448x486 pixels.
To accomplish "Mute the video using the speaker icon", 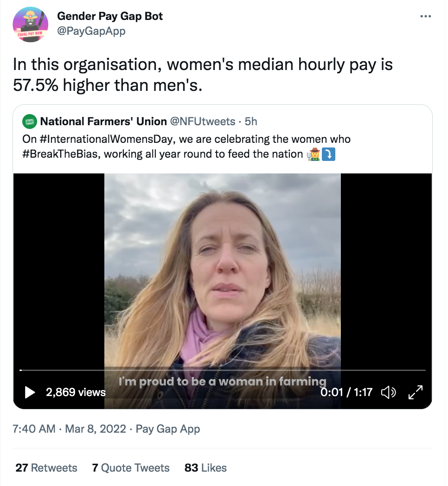I will coord(388,392).
